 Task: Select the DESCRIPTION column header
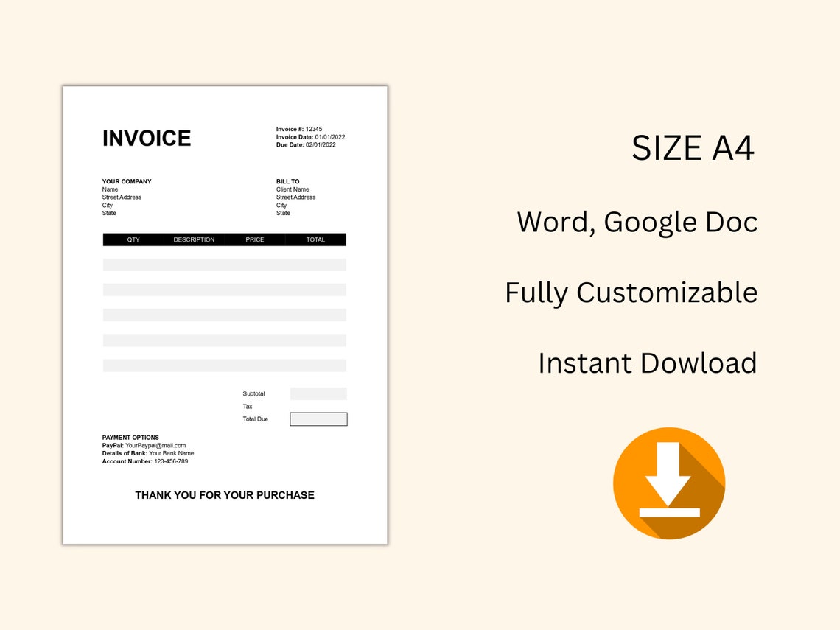[194, 239]
